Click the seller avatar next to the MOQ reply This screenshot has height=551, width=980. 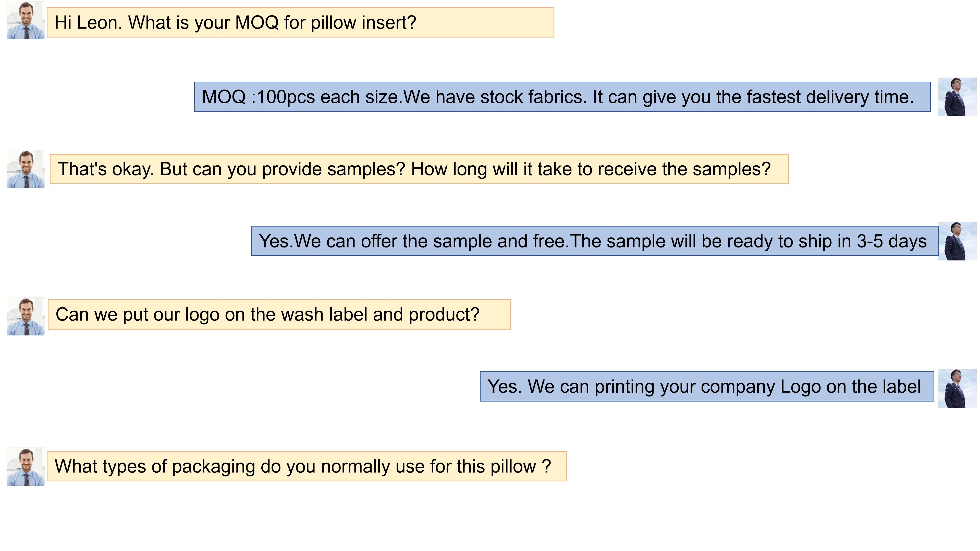[x=957, y=97]
